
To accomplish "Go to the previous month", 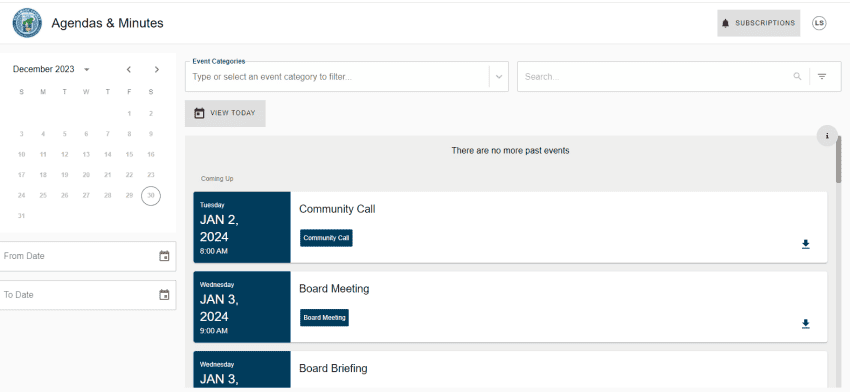I will point(128,69).
